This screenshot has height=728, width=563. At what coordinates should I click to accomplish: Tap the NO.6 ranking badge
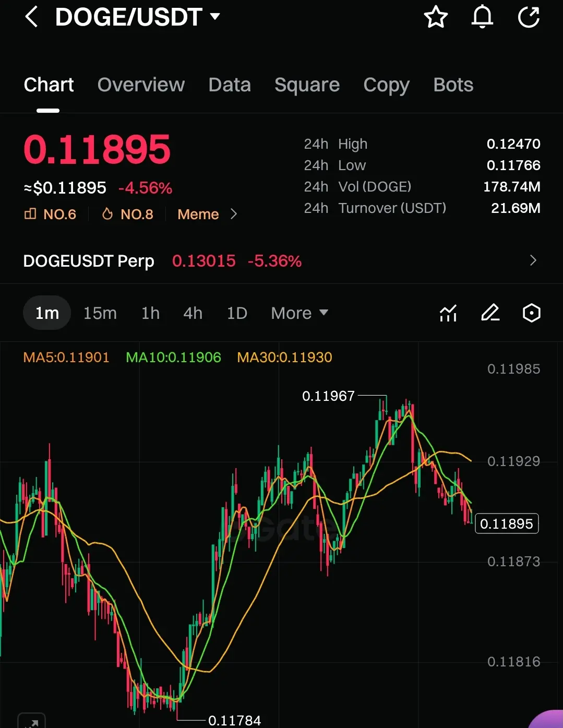50,214
